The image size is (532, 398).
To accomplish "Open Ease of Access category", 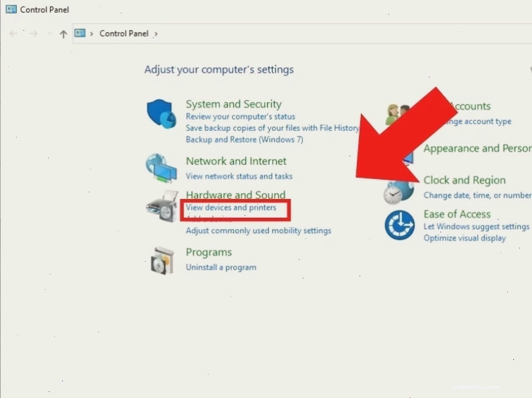I will [457, 214].
